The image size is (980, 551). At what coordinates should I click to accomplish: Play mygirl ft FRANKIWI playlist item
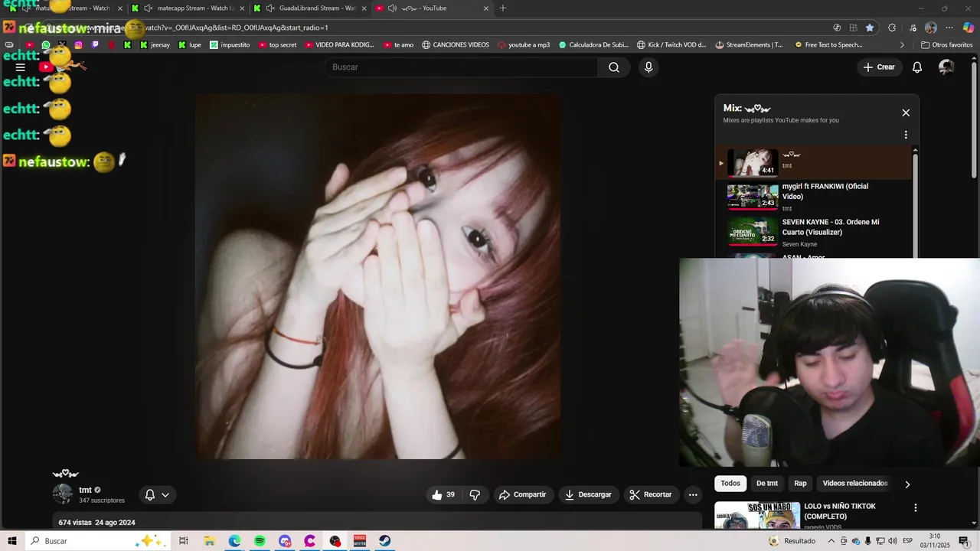(814, 197)
